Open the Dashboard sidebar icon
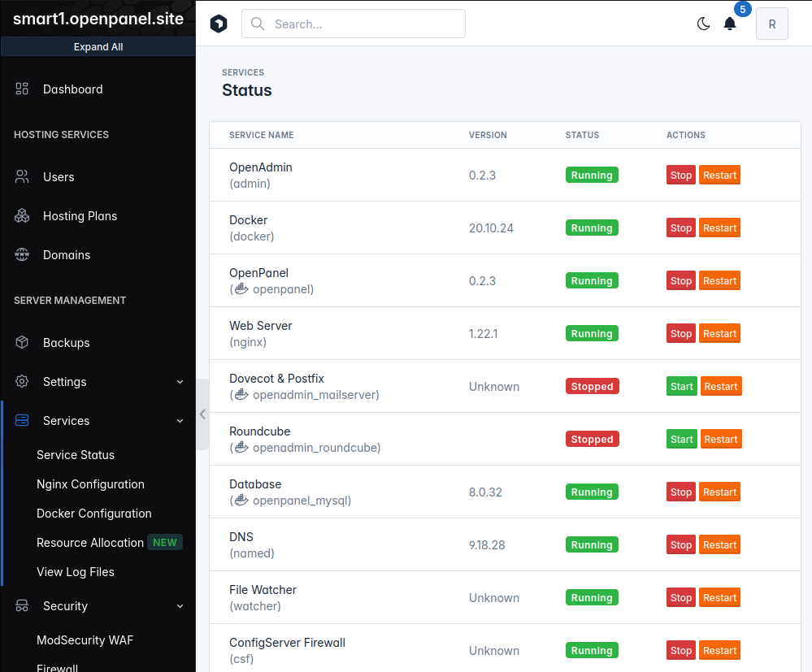 22,89
